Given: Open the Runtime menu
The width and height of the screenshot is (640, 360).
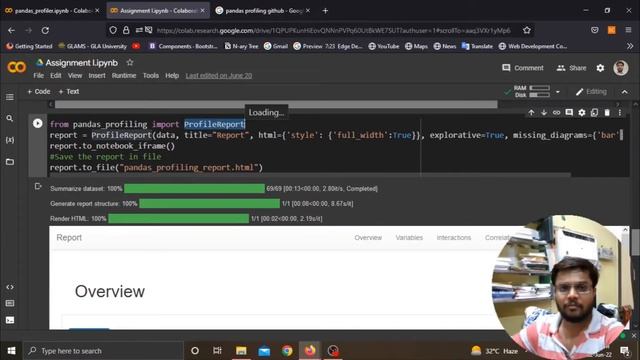Looking at the screenshot, I should 124,76.
